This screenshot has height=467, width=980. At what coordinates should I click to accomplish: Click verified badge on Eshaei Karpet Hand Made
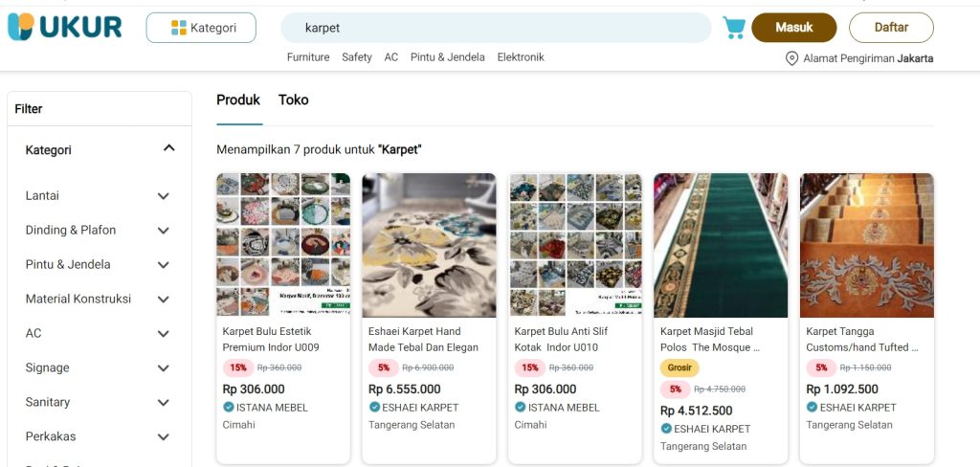coord(375,408)
